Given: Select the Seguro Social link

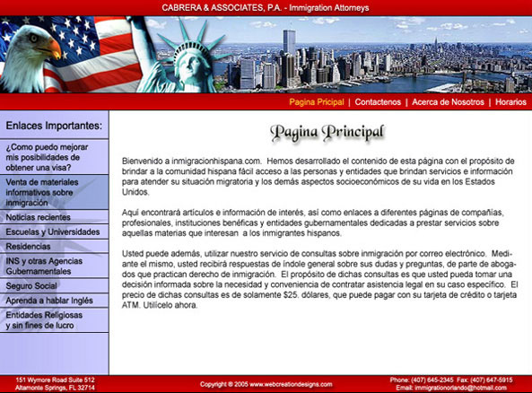Looking at the screenshot, I should (x=55, y=285).
